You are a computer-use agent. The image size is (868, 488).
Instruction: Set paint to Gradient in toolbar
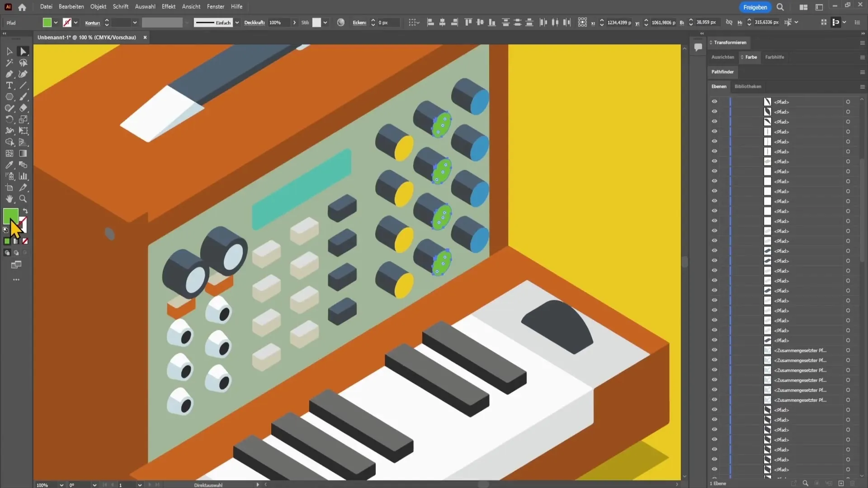[x=16, y=241]
